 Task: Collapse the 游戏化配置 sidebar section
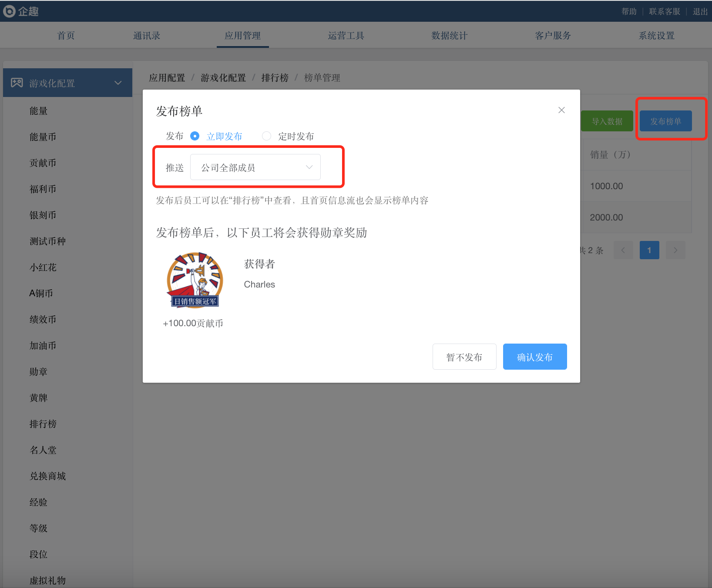(118, 83)
